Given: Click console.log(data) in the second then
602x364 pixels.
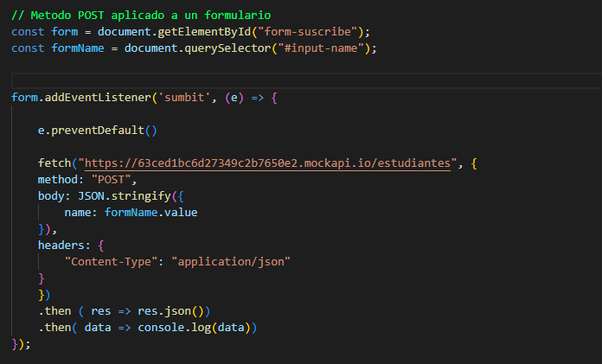Looking at the screenshot, I should pos(195,328).
